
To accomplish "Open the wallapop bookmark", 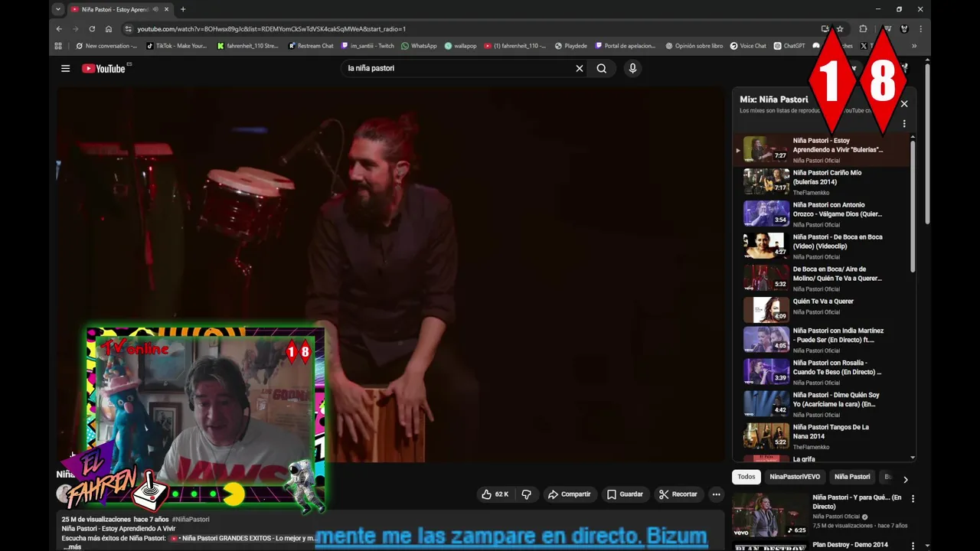I will [x=460, y=46].
